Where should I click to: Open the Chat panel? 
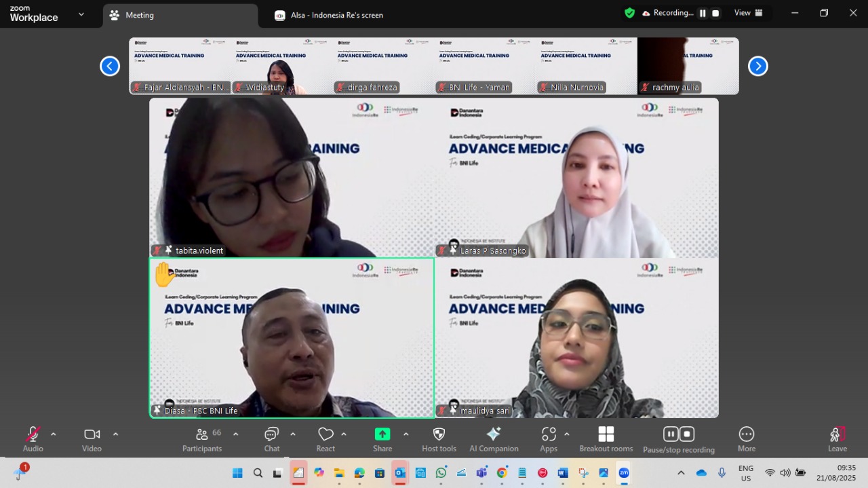[271, 439]
